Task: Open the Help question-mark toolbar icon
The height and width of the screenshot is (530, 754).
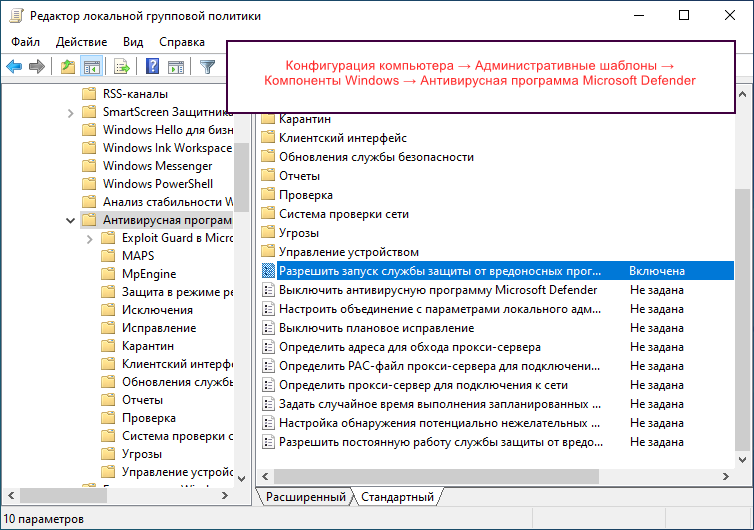Action: [152, 66]
